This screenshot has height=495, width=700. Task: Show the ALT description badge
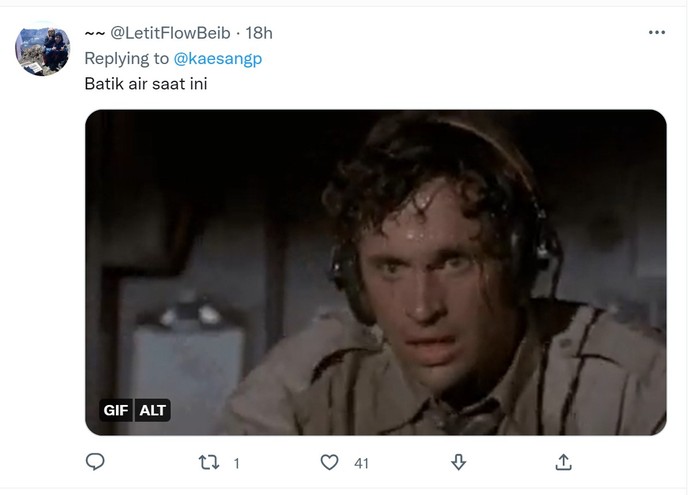[x=152, y=410]
